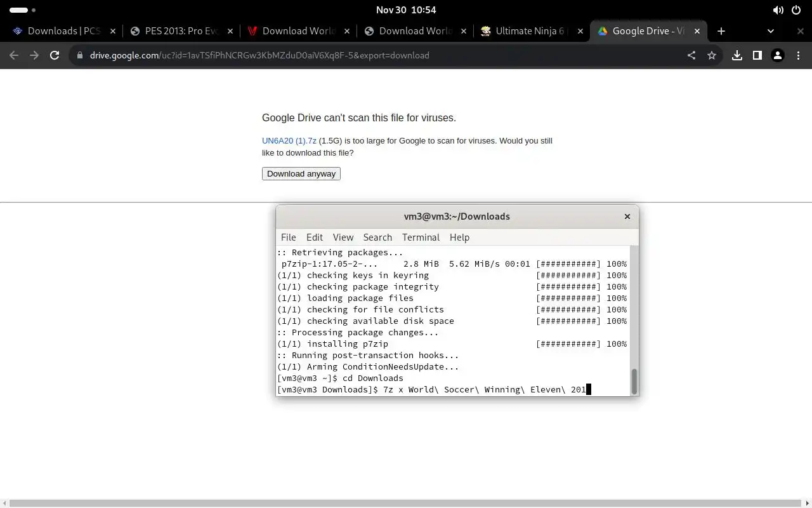Expand the tab search dropdown

click(771, 30)
